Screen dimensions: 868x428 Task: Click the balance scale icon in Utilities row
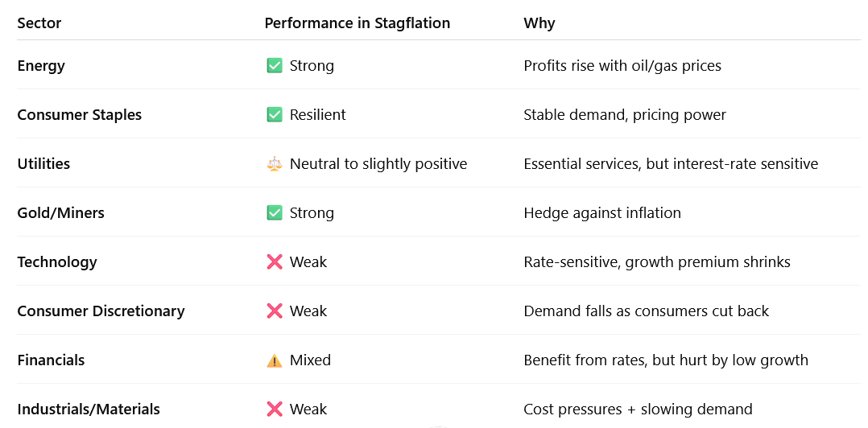[275, 163]
